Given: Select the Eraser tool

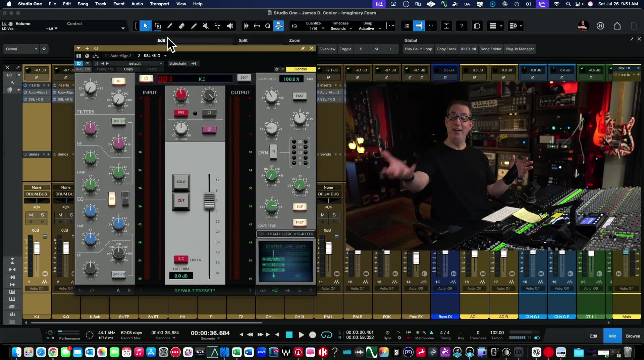Looking at the screenshot, I should [182, 26].
